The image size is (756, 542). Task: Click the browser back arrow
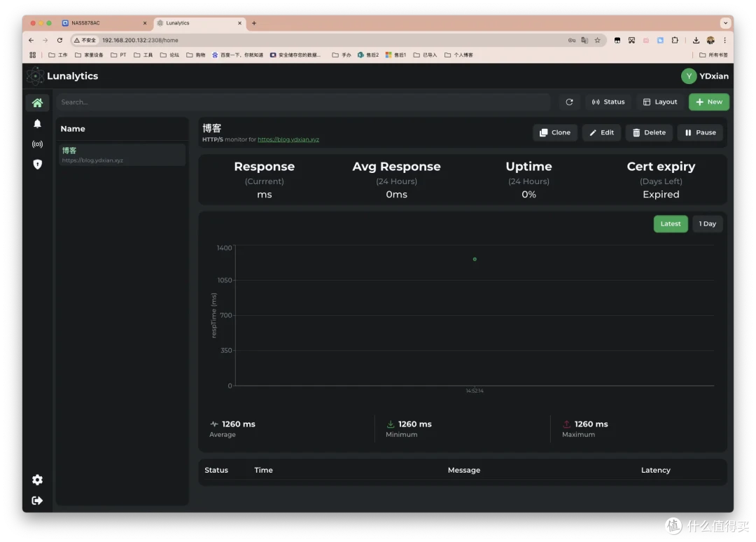[31, 41]
